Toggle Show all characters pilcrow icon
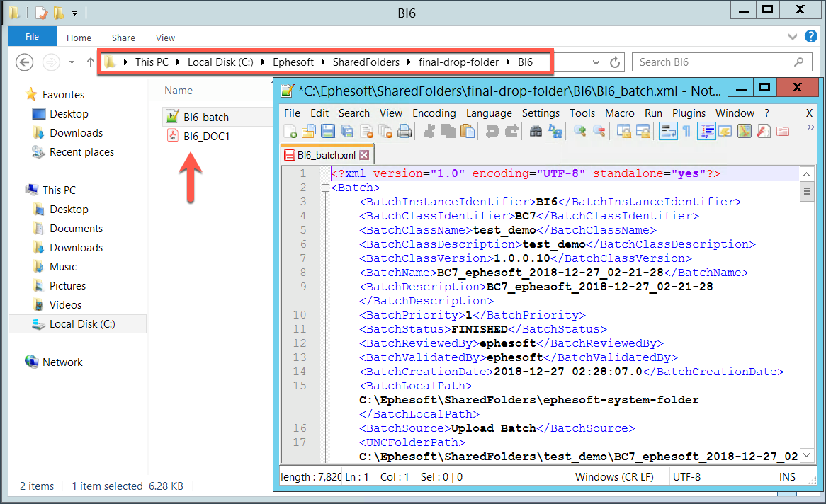The image size is (826, 504). tap(687, 131)
